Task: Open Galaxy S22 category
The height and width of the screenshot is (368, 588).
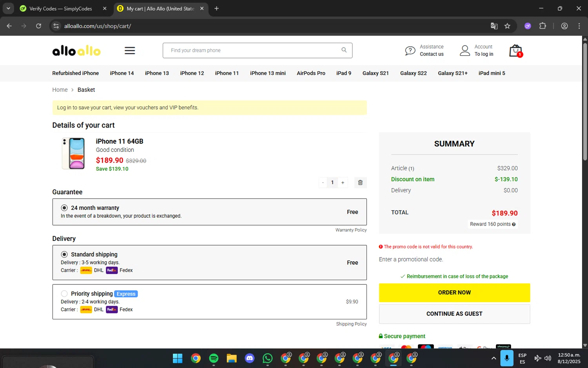Action: (x=414, y=73)
